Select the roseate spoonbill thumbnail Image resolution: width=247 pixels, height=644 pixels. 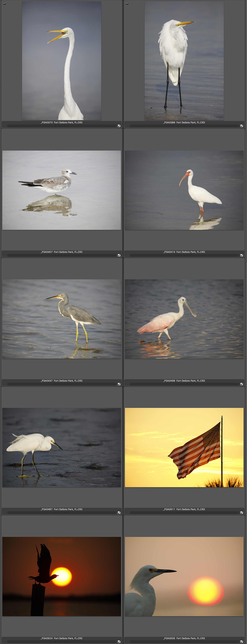pyautogui.click(x=184, y=319)
